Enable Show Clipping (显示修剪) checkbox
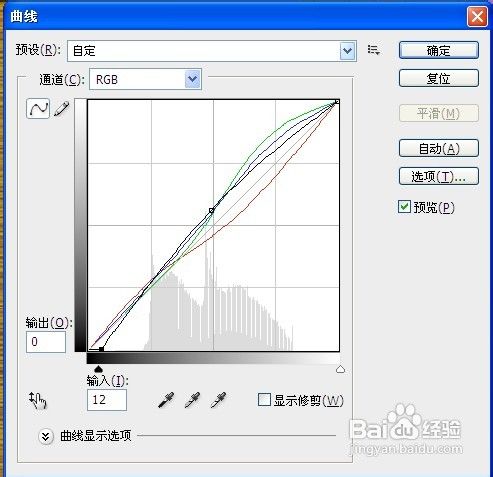Viewport: 493px width, 477px height. tap(264, 399)
